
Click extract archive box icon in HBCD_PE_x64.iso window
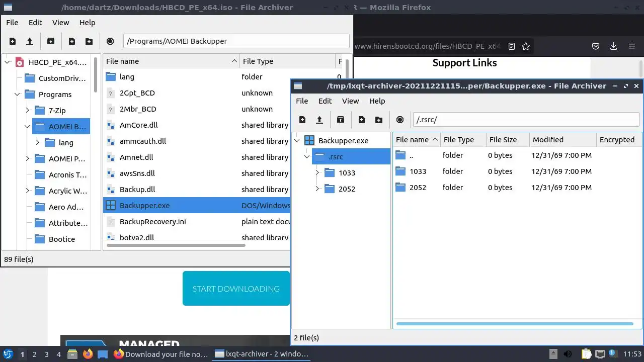[x=51, y=41]
